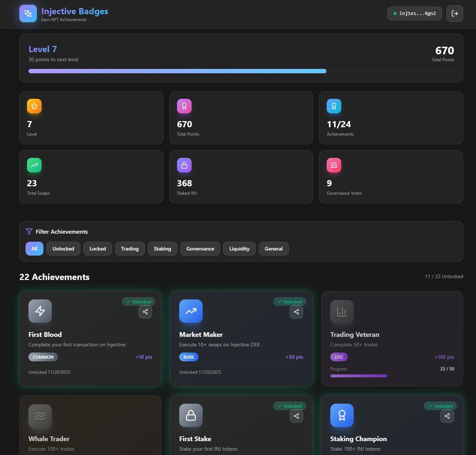
Task: Share the First Blood achievement
Action: (x=145, y=312)
